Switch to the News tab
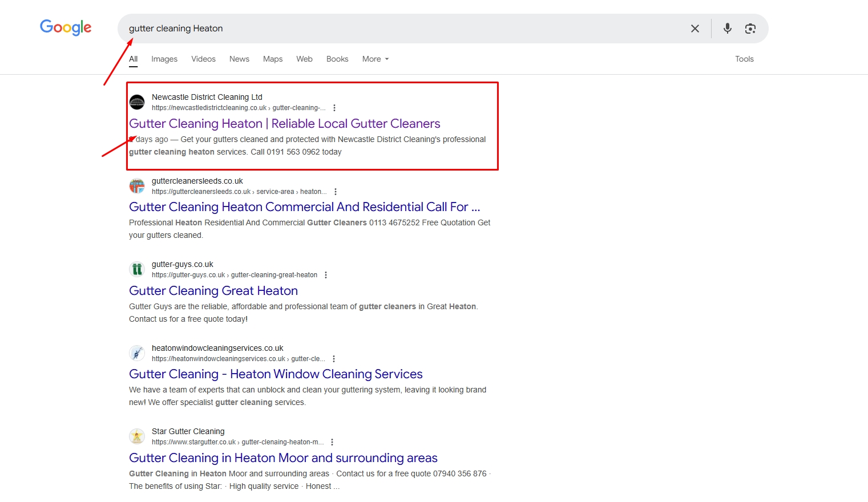 pos(239,59)
